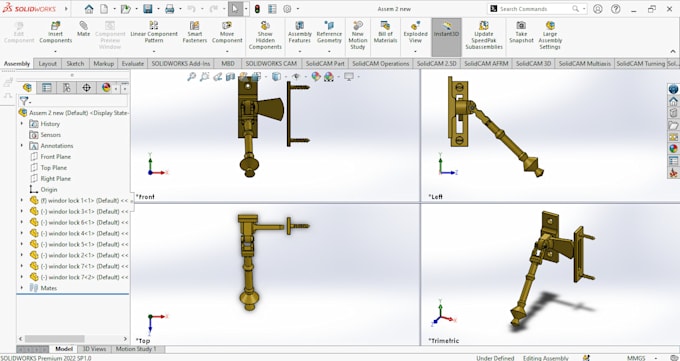The width and height of the screenshot is (680, 361).
Task: Open SolidCAM Operations tab
Action: point(381,63)
